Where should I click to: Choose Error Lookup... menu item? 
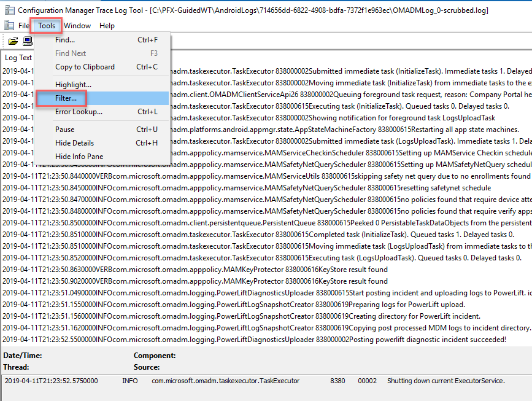point(102,112)
